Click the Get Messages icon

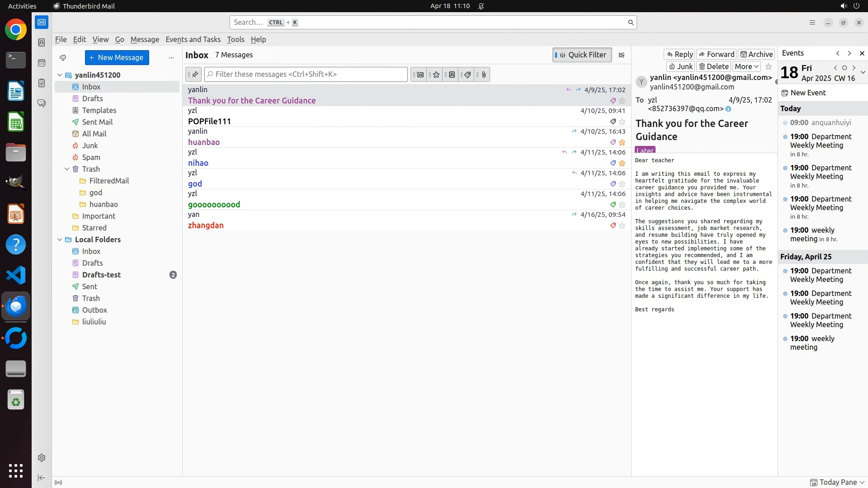(x=63, y=57)
